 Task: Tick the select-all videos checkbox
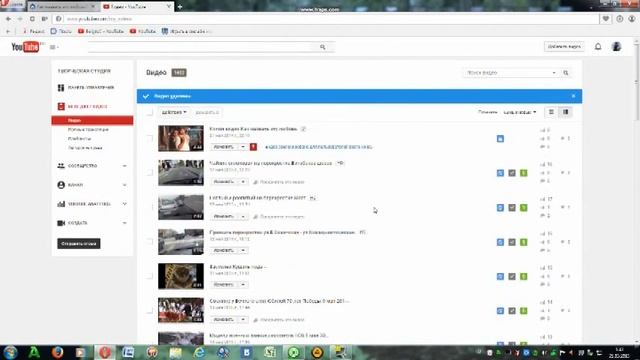pyautogui.click(x=149, y=112)
